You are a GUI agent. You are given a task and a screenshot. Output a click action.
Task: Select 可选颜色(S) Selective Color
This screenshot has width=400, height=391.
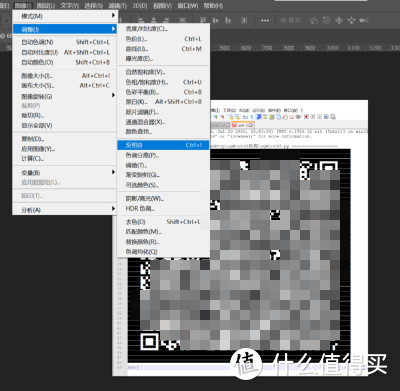tap(163, 185)
